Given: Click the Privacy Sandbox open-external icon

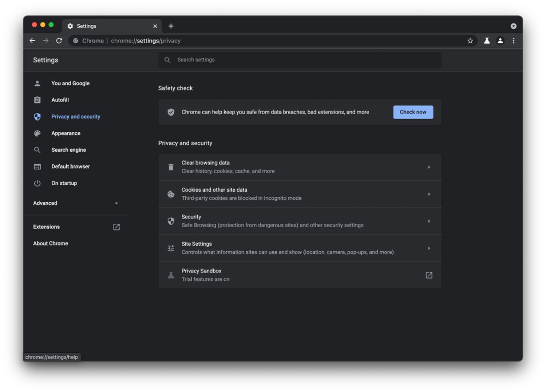Looking at the screenshot, I should coord(429,275).
